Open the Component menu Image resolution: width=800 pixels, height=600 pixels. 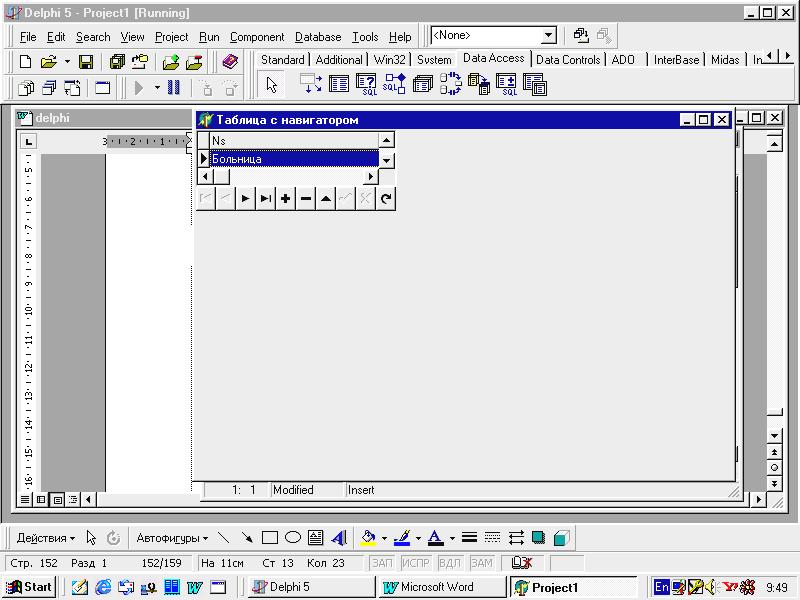tap(257, 37)
